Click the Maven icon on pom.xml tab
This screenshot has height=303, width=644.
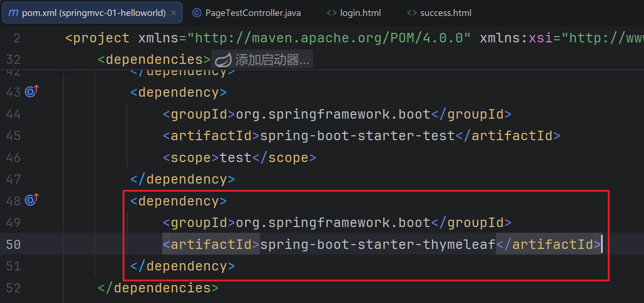point(13,13)
